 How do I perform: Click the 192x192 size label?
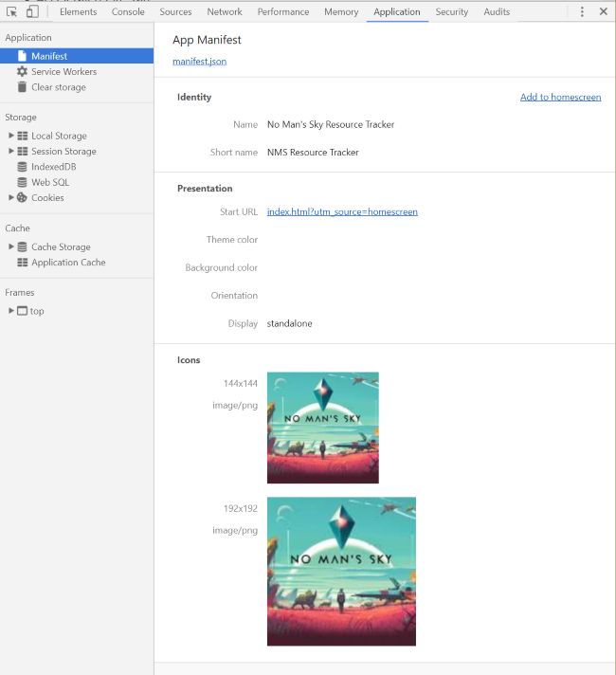[x=240, y=509]
